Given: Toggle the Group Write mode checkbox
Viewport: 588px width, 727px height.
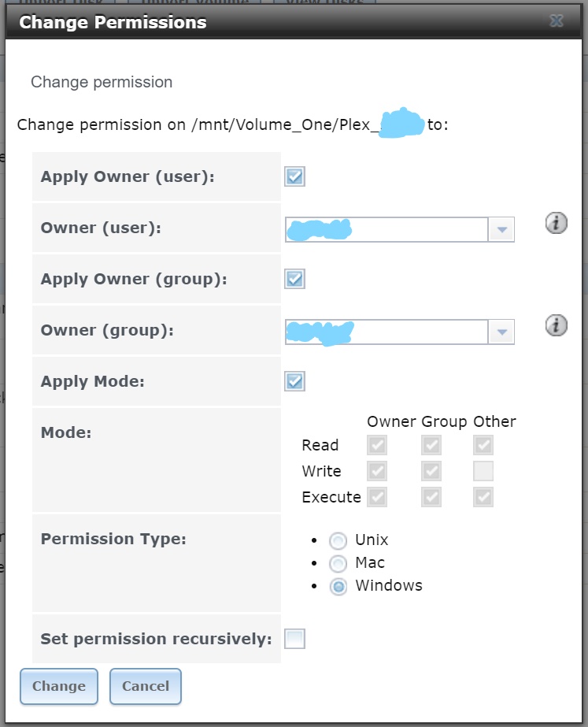Looking at the screenshot, I should pos(431,471).
